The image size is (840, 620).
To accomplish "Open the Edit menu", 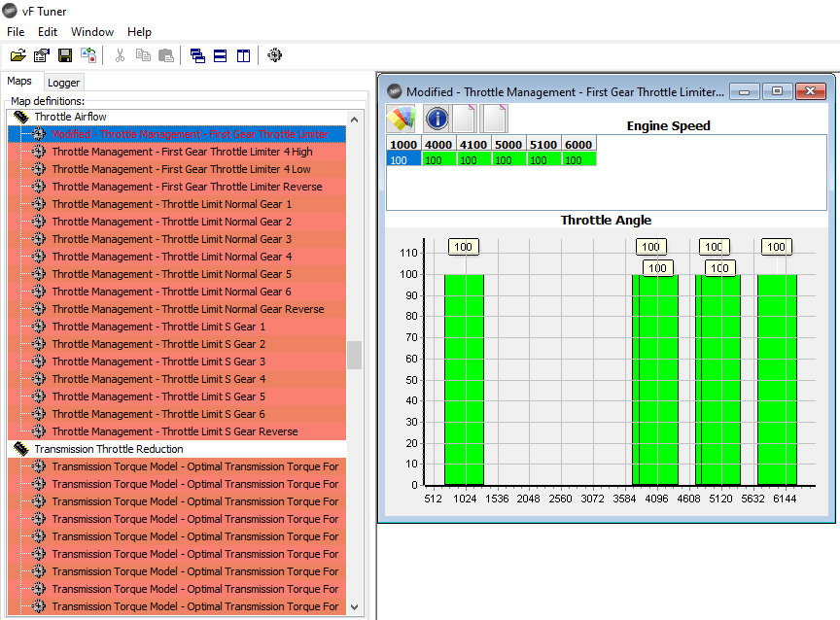I will (x=47, y=32).
